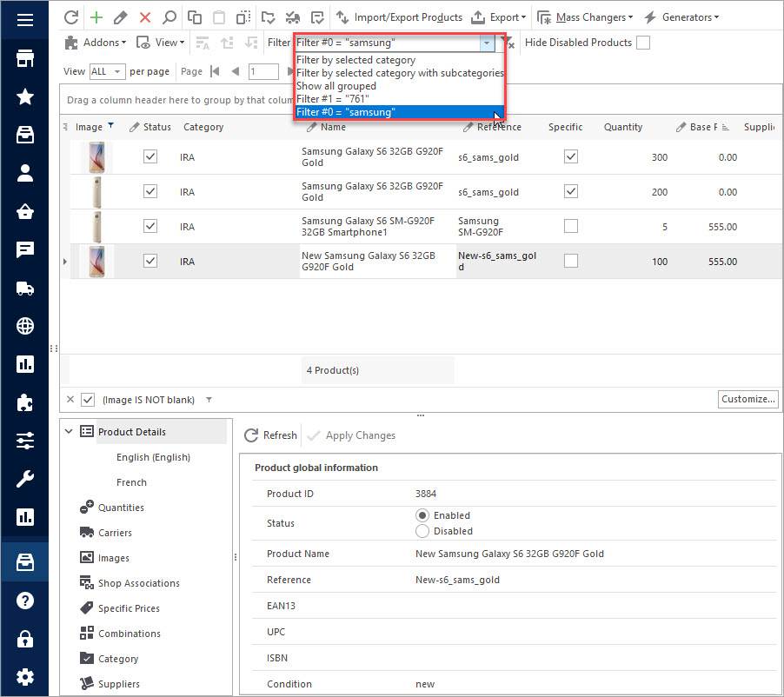Open search with the magnifier icon

pyautogui.click(x=169, y=17)
